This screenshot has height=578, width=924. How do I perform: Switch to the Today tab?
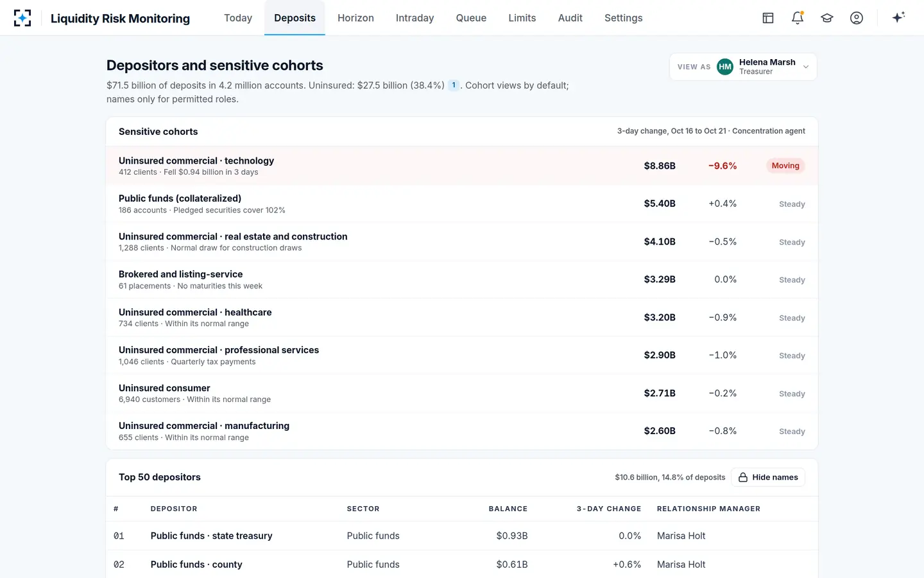238,18
